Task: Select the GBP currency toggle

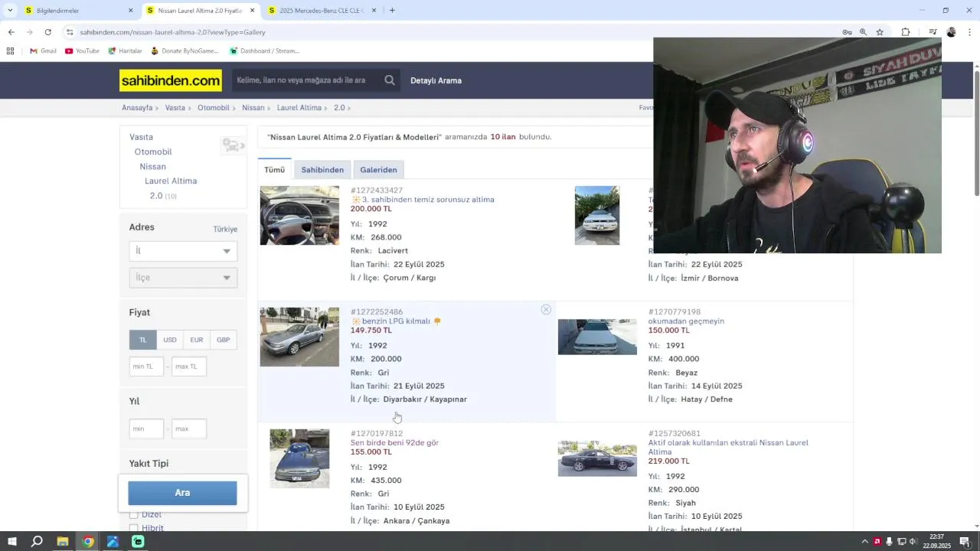Action: (224, 340)
